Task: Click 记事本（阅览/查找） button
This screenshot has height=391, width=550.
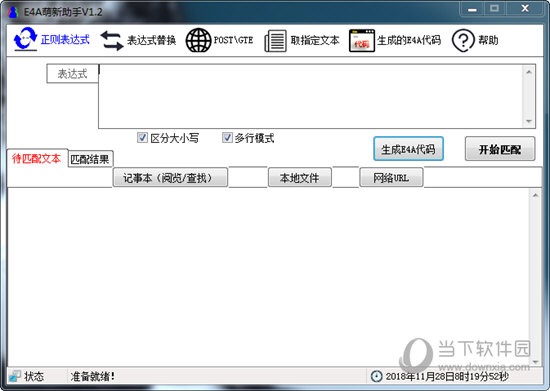Action: tap(170, 178)
